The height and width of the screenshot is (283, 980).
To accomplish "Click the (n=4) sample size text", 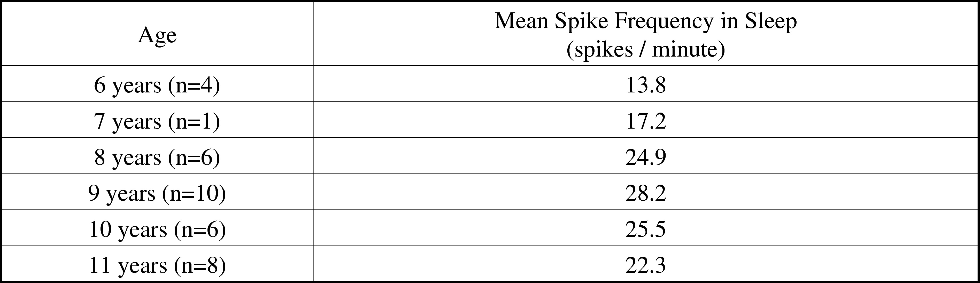I will pos(194,85).
